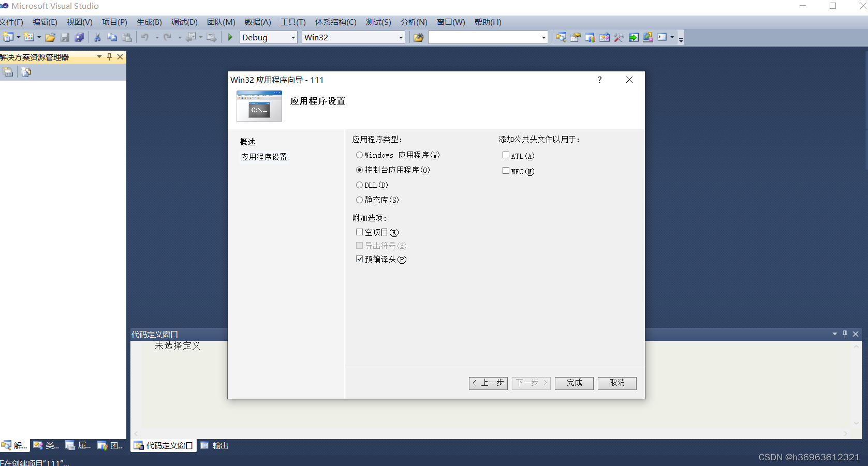Click the Find in Files binoculars icon
The width and height of the screenshot is (868, 466).
pyautogui.click(x=419, y=37)
